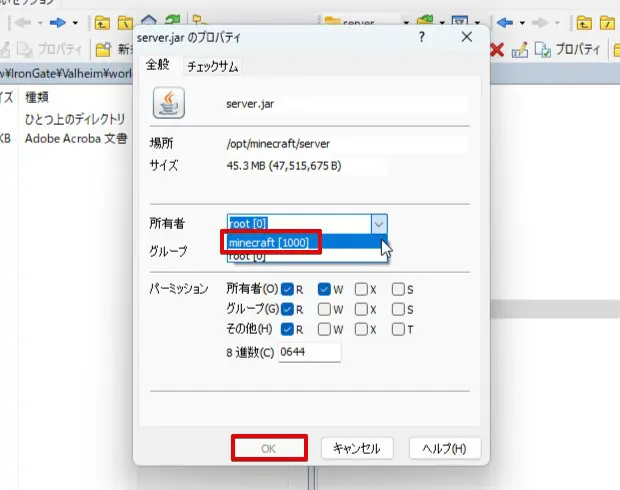Collapse the owner dropdown arrow
Screen dimensions: 620x490
pos(377,224)
